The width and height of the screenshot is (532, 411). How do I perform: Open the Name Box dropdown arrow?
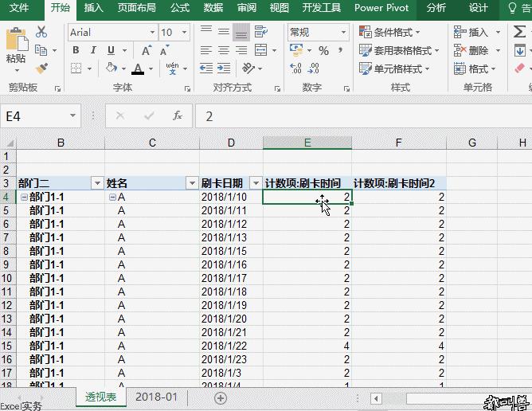tap(72, 115)
